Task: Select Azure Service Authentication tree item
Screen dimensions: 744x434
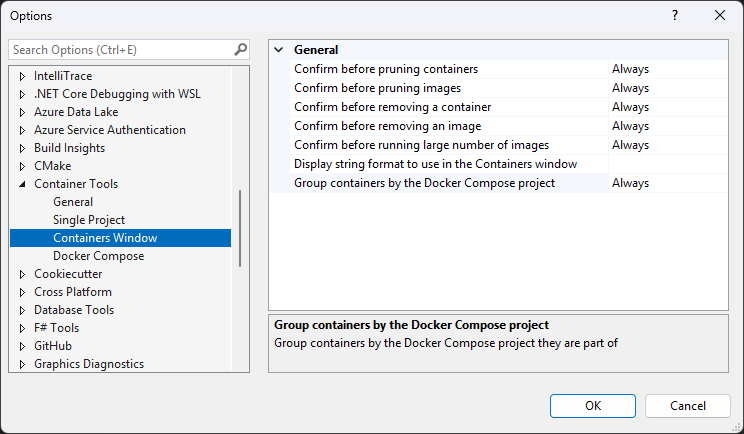Action: 110,130
